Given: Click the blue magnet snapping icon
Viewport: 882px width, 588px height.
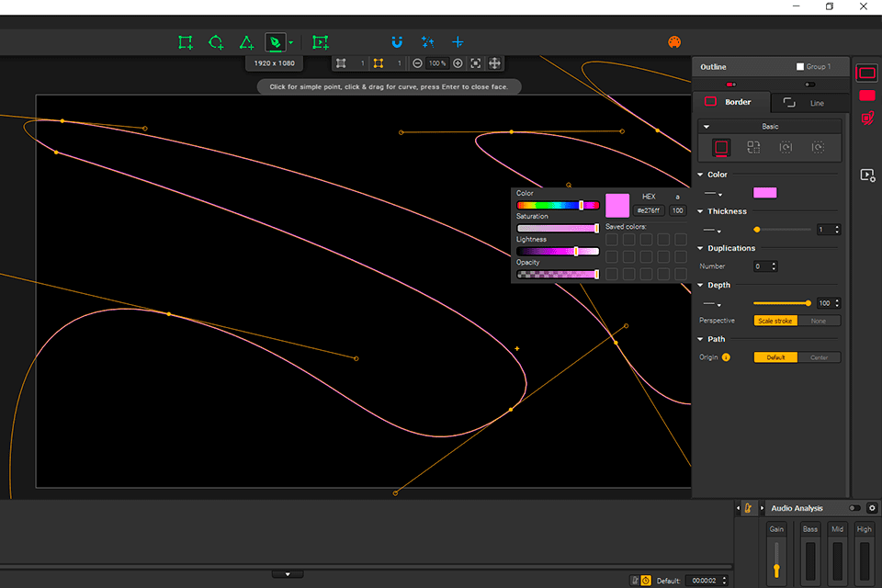Looking at the screenshot, I should [397, 42].
